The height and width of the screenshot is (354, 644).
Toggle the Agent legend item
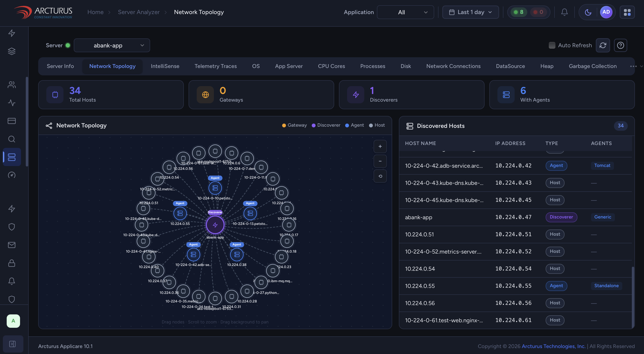point(354,125)
